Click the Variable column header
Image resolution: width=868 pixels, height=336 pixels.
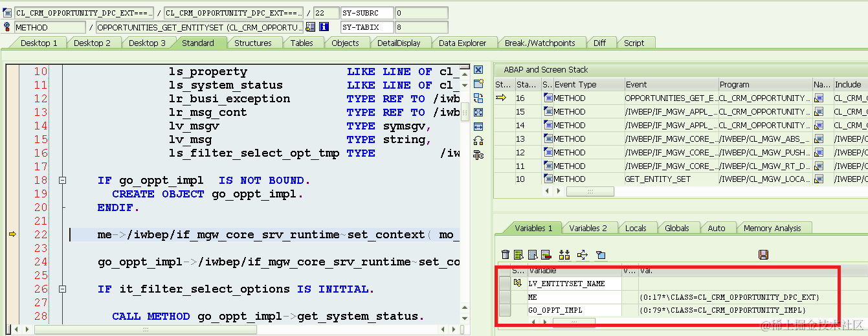574,270
